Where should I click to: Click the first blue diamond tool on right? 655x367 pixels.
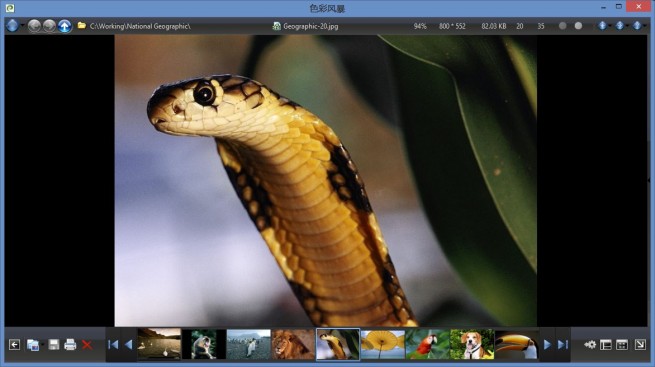pos(602,26)
